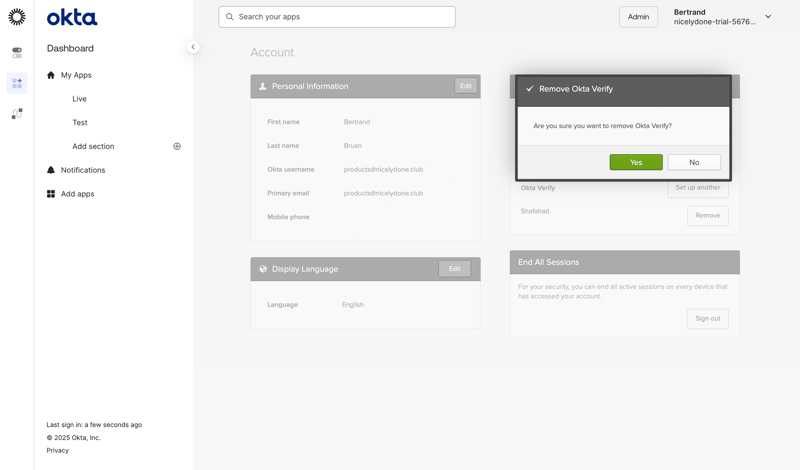Image resolution: width=800 pixels, height=470 pixels.
Task: Click the My Apps home icon
Action: (51, 75)
